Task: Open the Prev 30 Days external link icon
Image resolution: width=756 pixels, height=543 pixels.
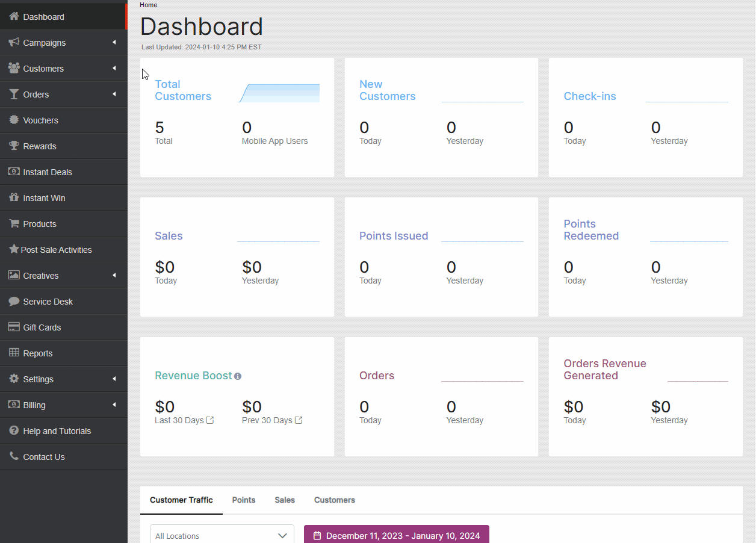Action: pos(299,420)
